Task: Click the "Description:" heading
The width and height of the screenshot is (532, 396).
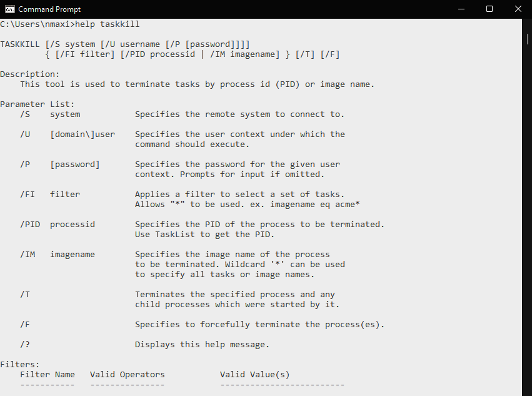Action: pyautogui.click(x=30, y=74)
